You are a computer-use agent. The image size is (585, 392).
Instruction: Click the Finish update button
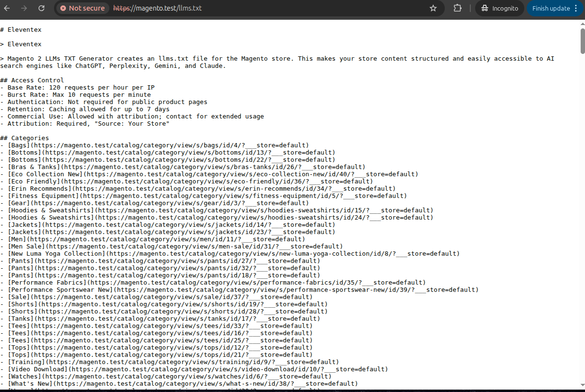point(551,8)
